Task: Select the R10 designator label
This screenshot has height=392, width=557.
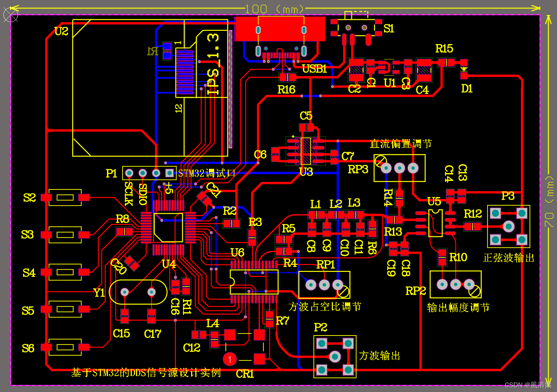Action: click(458, 257)
